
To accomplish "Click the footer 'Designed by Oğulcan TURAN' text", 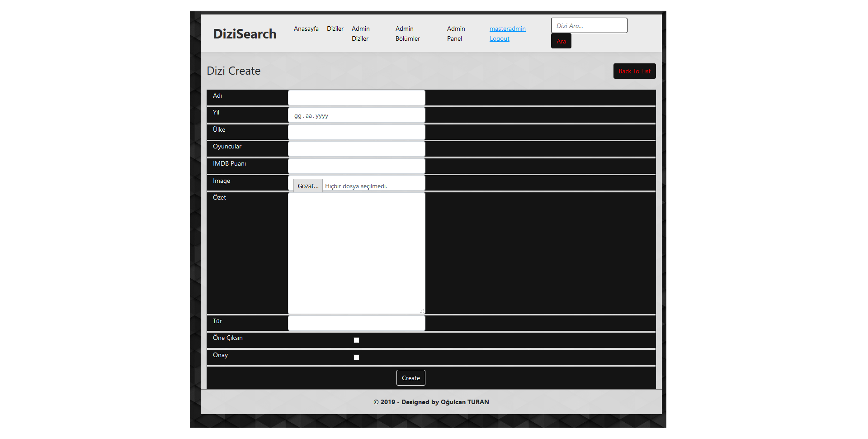I will pyautogui.click(x=445, y=402).
